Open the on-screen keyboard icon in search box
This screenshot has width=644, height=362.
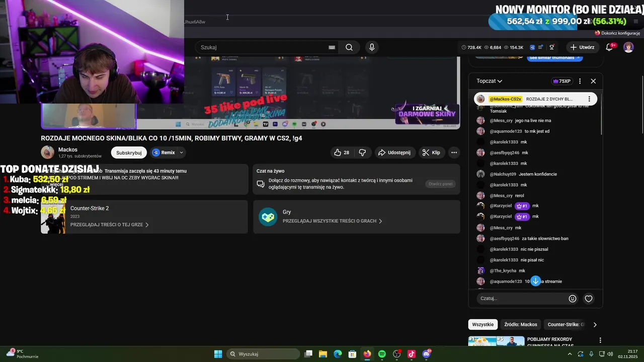332,47
